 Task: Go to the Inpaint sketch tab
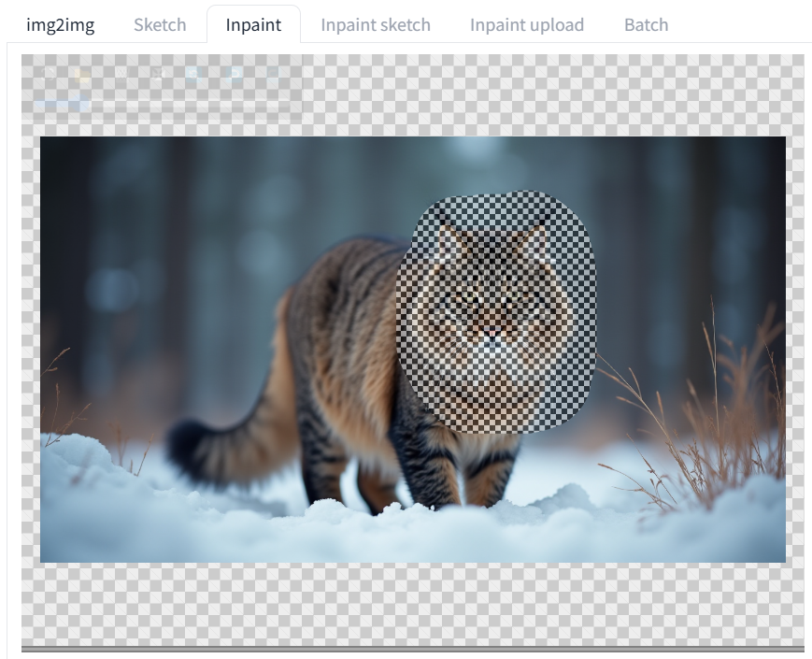(376, 25)
